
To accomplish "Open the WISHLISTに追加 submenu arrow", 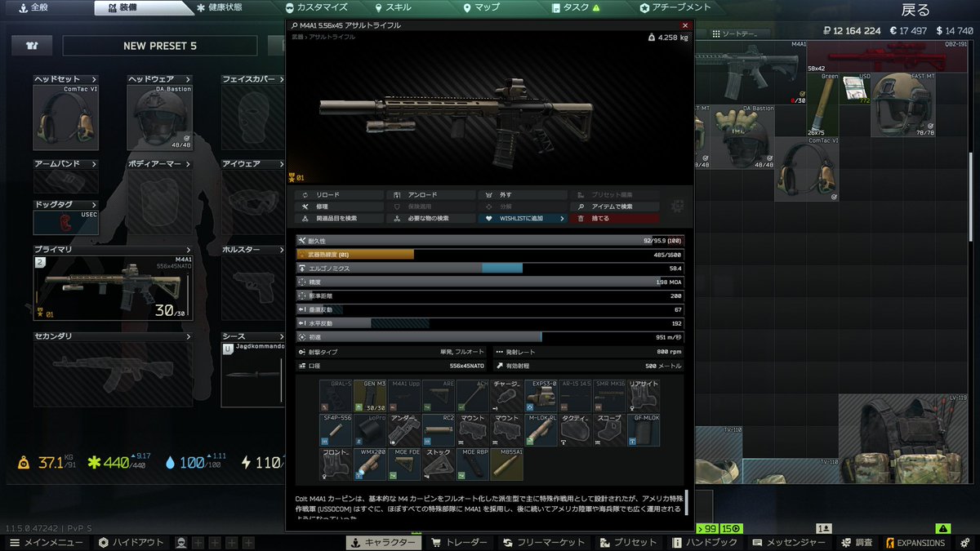I will pyautogui.click(x=562, y=219).
